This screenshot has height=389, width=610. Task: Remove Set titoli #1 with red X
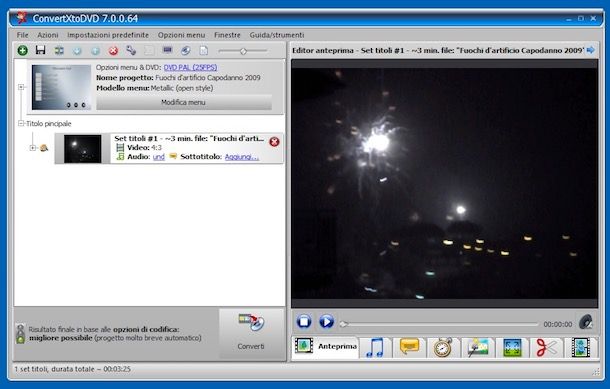274,142
